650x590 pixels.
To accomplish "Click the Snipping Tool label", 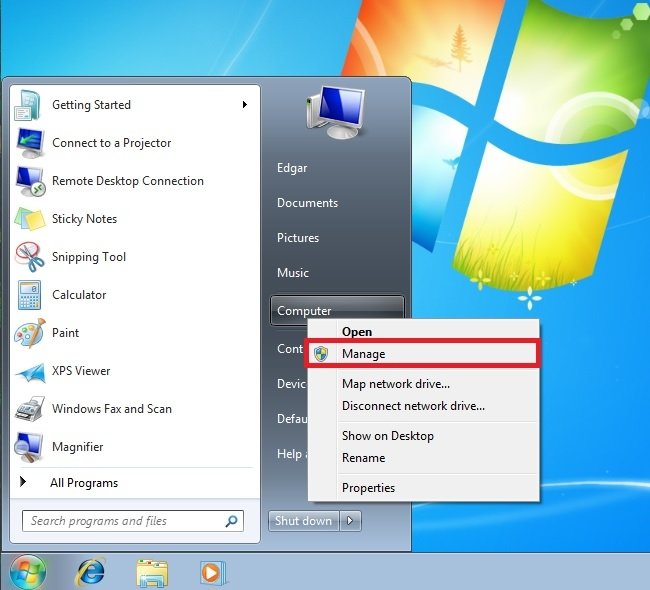I will point(89,257).
